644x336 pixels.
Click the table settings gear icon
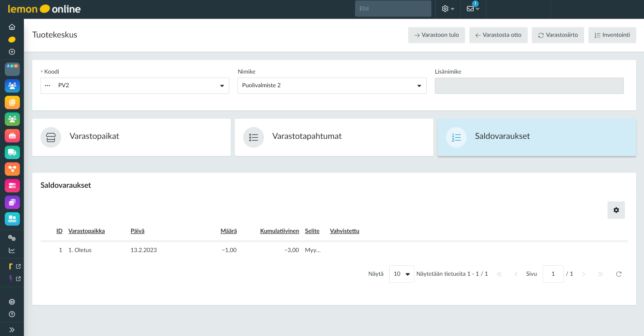point(616,210)
